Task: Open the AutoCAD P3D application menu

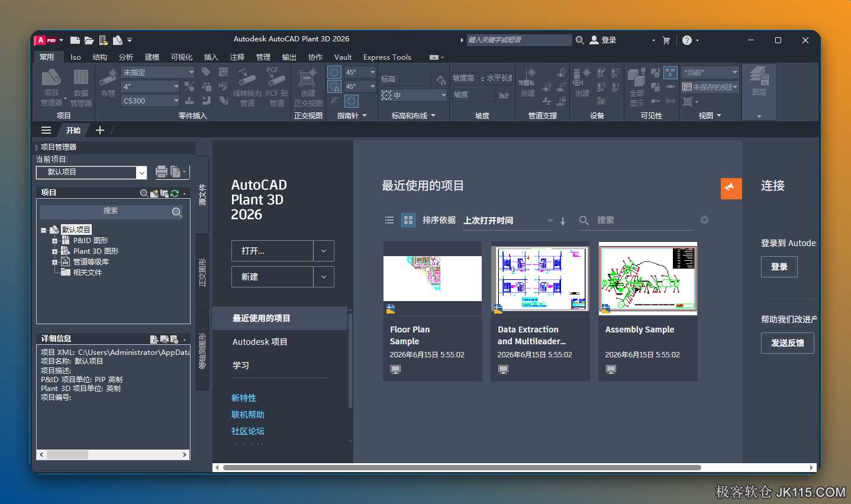Action: 48,40
